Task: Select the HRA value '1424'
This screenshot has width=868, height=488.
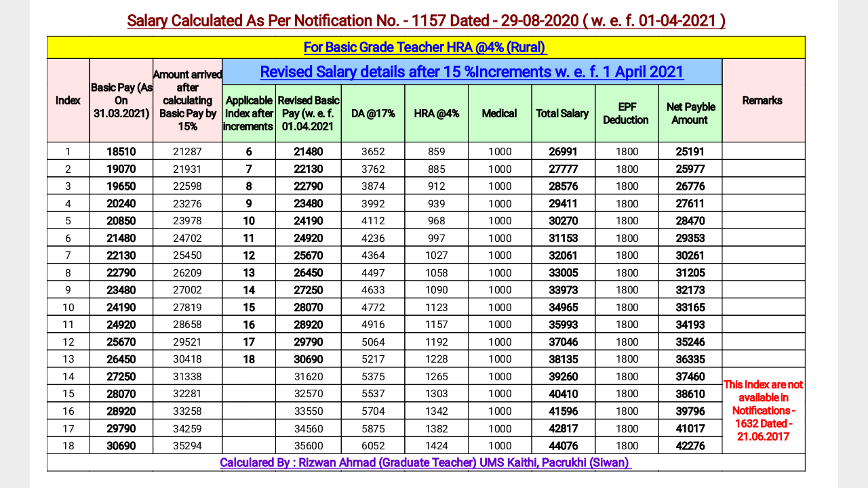Action: pyautogui.click(x=437, y=445)
